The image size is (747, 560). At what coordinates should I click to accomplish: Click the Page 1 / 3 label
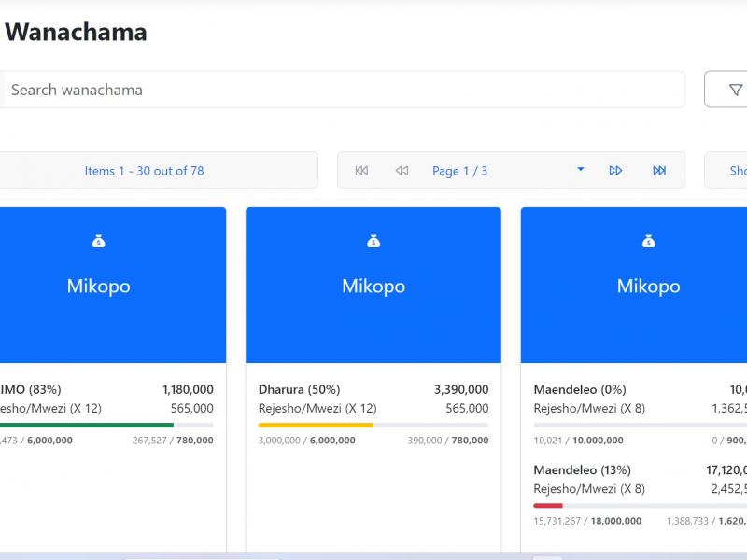[x=459, y=171]
